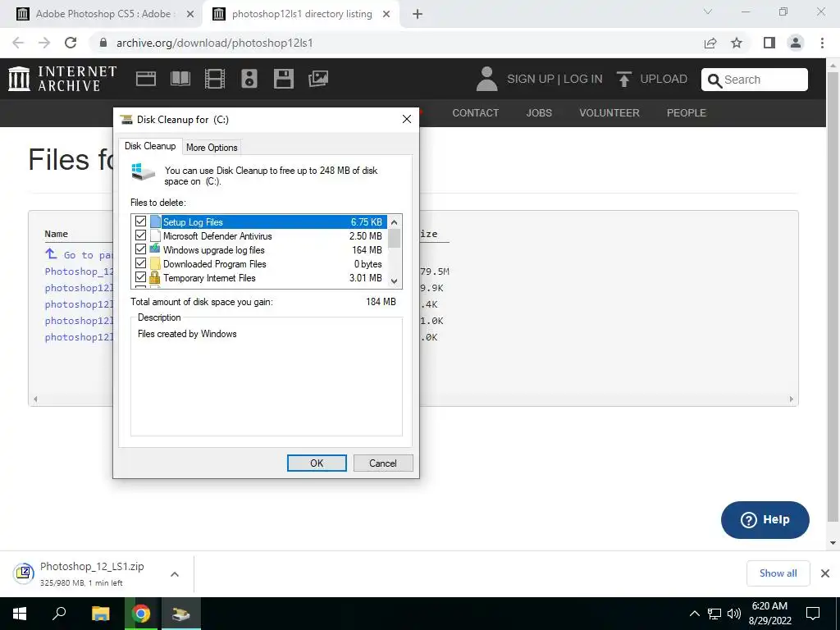Uncheck the Temporary Internet Files checkbox

(141, 277)
